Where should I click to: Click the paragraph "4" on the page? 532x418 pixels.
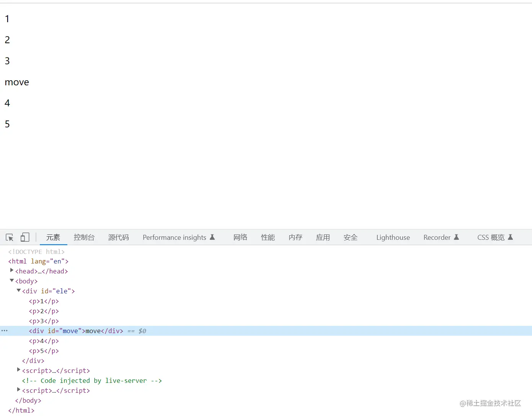coord(7,103)
